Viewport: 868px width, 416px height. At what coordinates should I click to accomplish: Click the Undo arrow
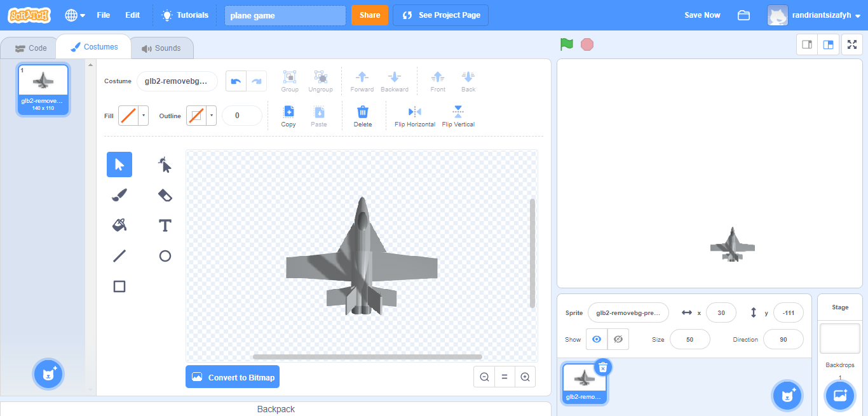point(236,81)
